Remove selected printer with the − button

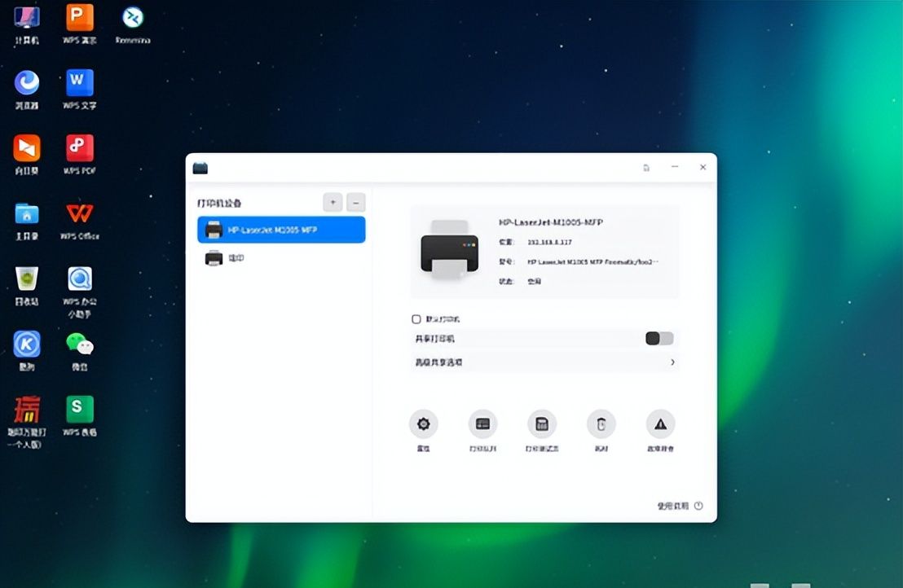pyautogui.click(x=355, y=202)
